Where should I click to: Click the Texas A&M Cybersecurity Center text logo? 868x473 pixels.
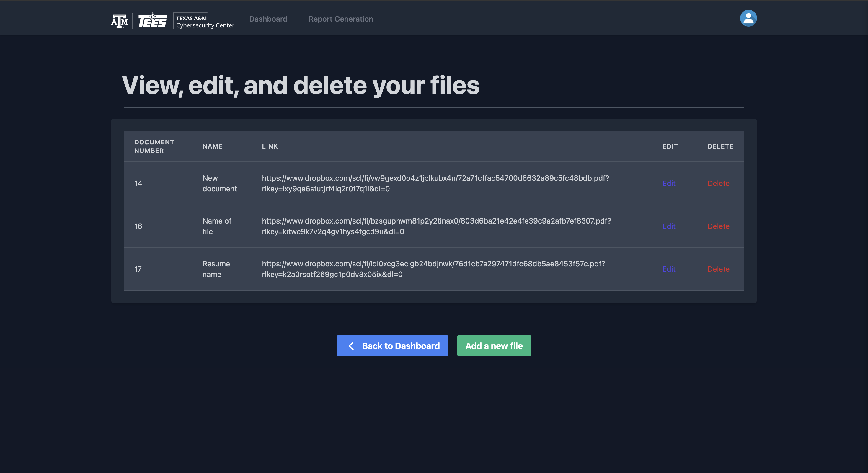click(x=205, y=22)
